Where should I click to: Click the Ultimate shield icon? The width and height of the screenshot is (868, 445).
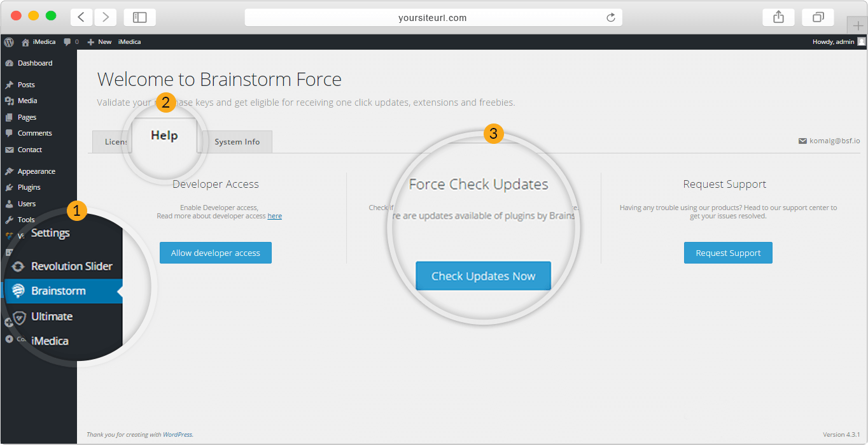19,317
